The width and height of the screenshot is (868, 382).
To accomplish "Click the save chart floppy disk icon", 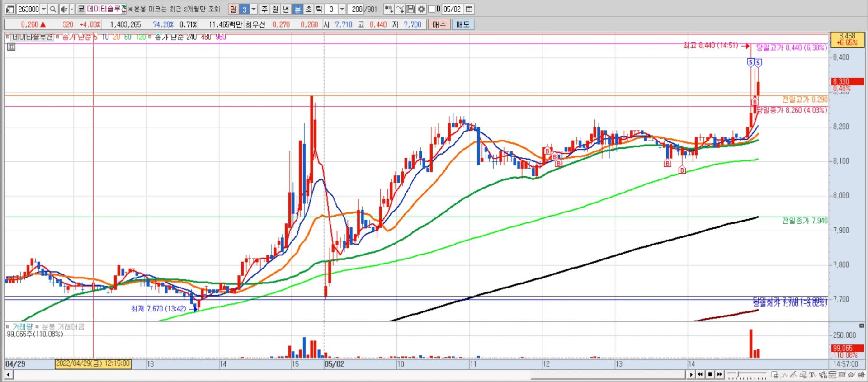I will [410, 9].
